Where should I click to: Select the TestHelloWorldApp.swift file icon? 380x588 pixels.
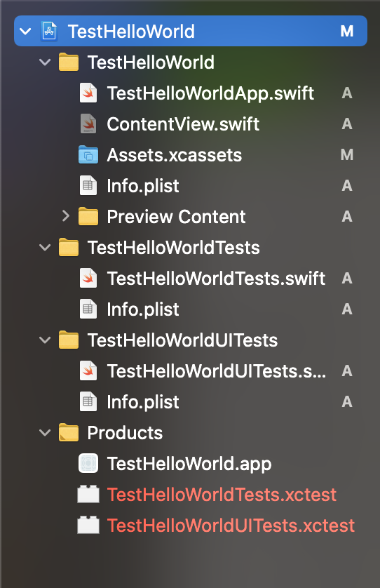[x=88, y=93]
